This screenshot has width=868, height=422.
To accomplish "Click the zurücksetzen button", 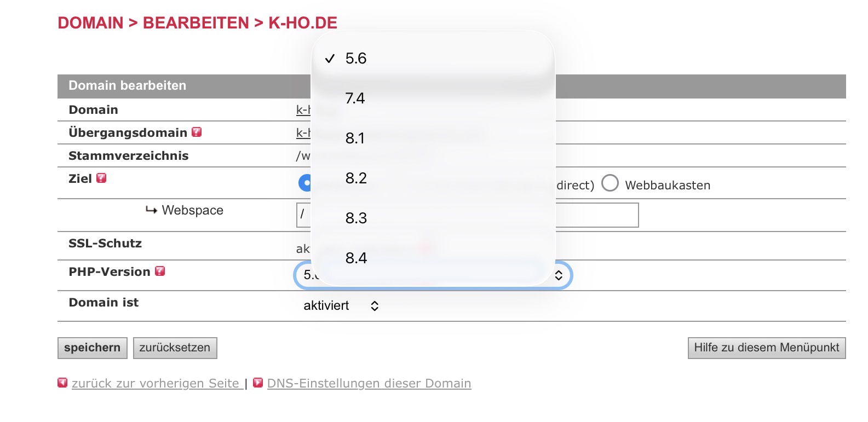I will (x=175, y=348).
